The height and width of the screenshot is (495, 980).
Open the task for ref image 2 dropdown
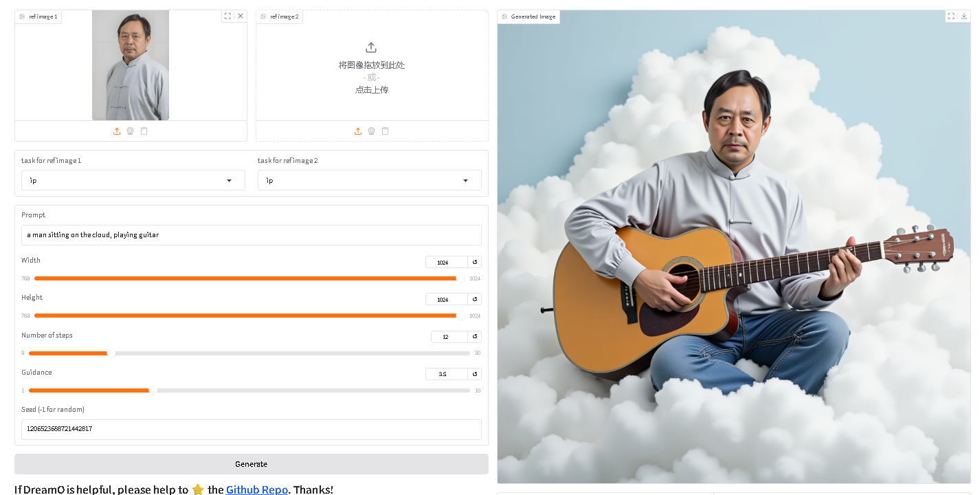click(x=369, y=180)
